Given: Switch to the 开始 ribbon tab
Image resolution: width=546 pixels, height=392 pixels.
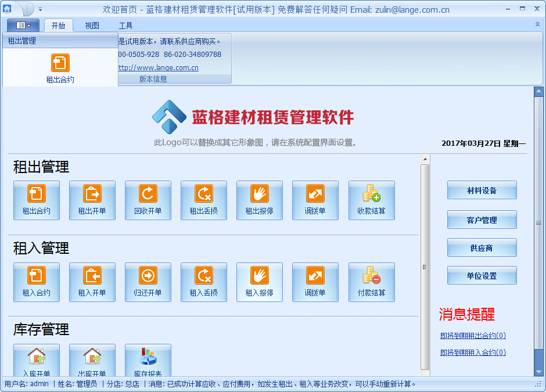Looking at the screenshot, I should tap(59, 26).
